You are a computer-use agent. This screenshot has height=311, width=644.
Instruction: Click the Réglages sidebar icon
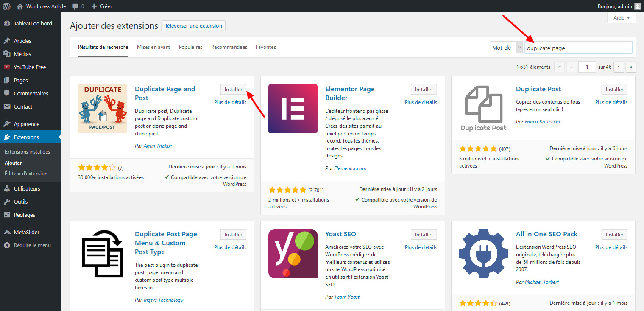click(x=7, y=215)
